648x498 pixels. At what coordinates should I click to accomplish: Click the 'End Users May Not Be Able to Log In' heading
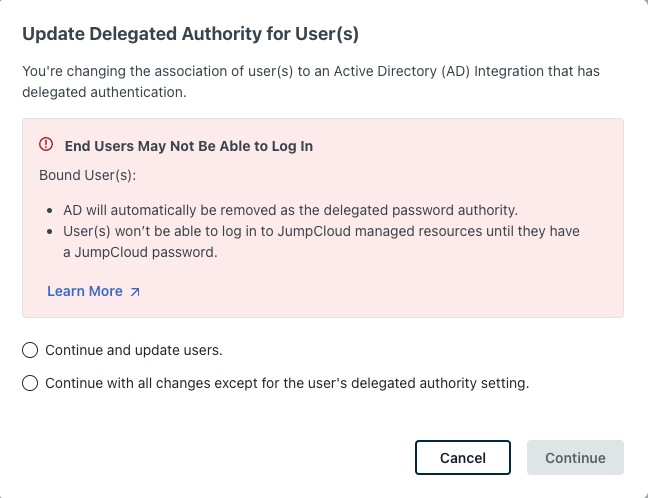188,146
